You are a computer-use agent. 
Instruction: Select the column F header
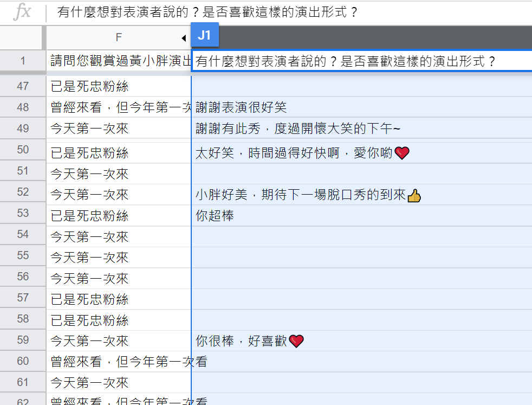119,37
